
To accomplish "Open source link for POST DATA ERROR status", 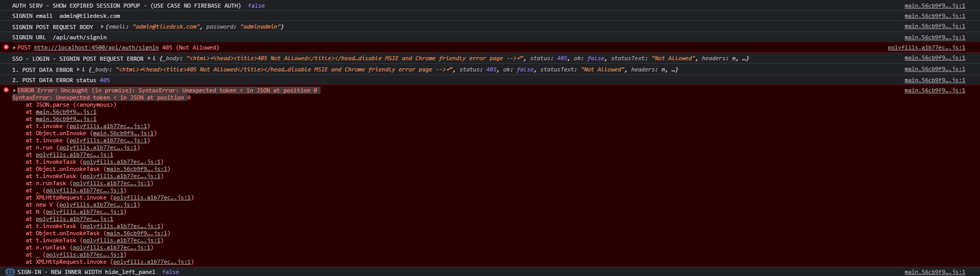I will 935,80.
